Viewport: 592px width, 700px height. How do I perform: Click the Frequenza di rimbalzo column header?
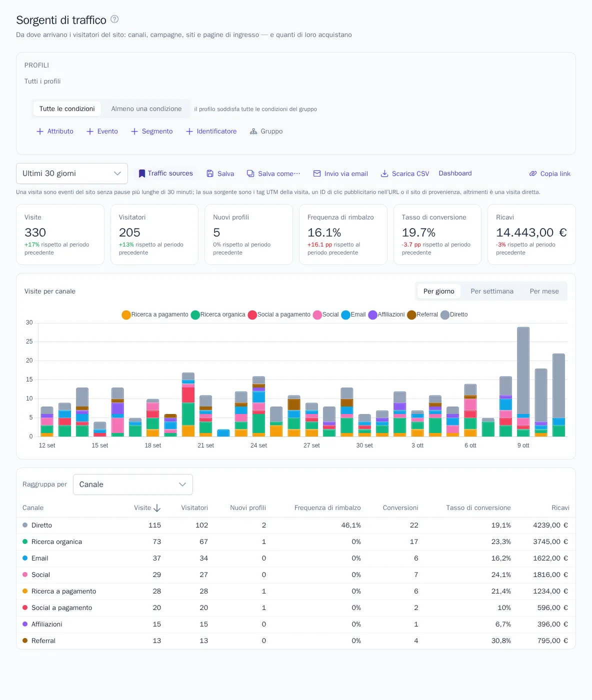click(x=327, y=507)
